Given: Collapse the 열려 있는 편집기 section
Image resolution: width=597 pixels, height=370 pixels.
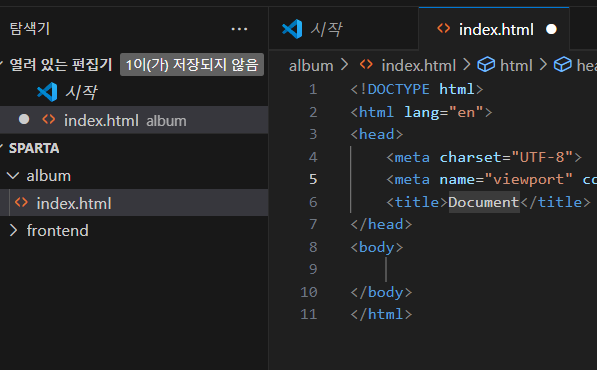Looking at the screenshot, I should point(2,64).
